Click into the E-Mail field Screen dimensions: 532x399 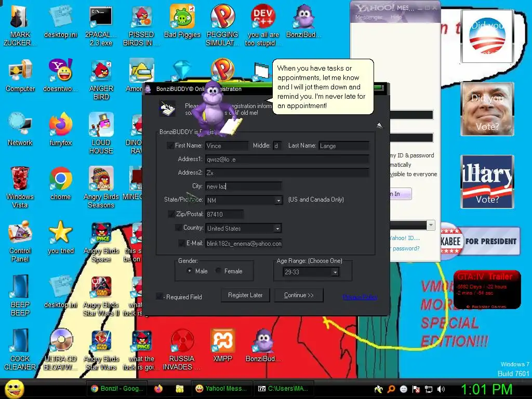(x=244, y=244)
